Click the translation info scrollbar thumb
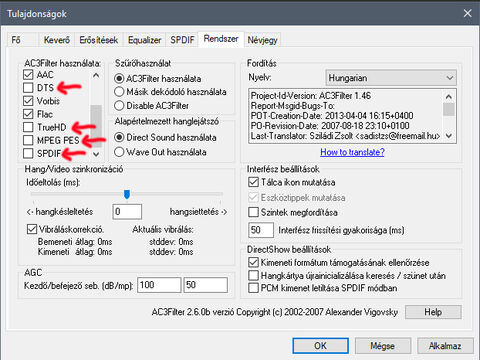 (449, 109)
